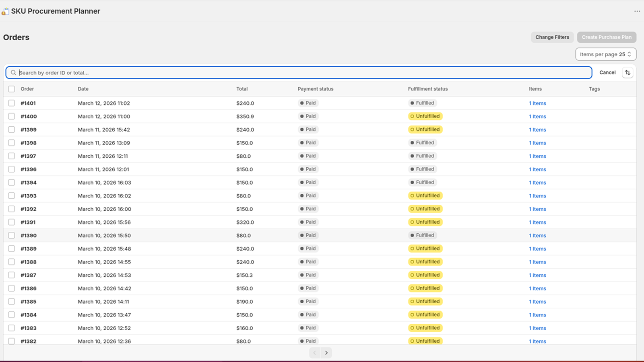Open the Items per page selector
This screenshot has height=362, width=644.
(606, 54)
